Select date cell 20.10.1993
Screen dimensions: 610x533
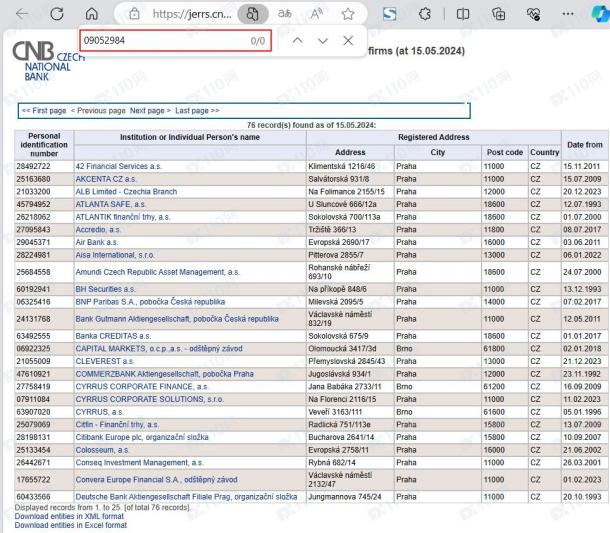coord(582,496)
